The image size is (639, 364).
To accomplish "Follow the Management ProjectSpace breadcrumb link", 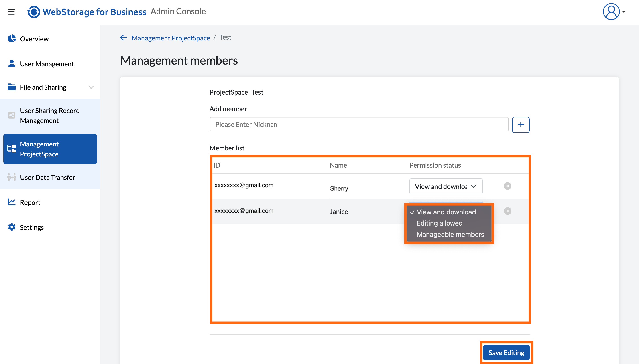I will (171, 38).
